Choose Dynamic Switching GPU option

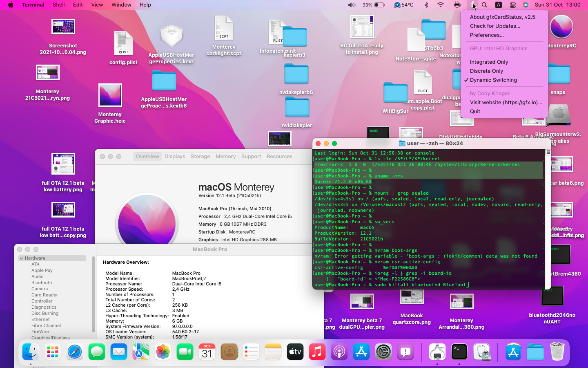coord(493,80)
